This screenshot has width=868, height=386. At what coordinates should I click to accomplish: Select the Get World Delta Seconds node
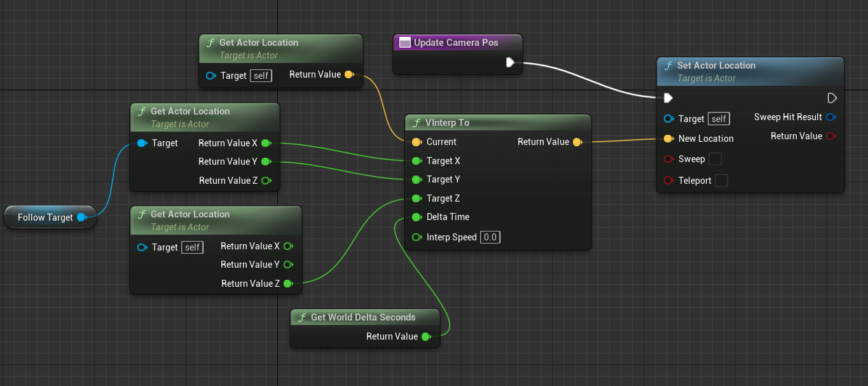point(363,317)
